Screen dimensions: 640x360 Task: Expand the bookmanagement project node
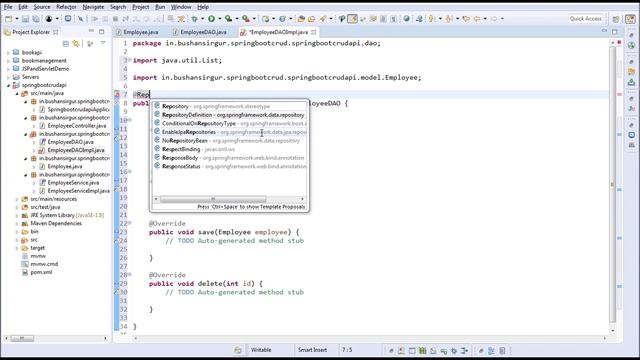pyautogui.click(x=8, y=61)
